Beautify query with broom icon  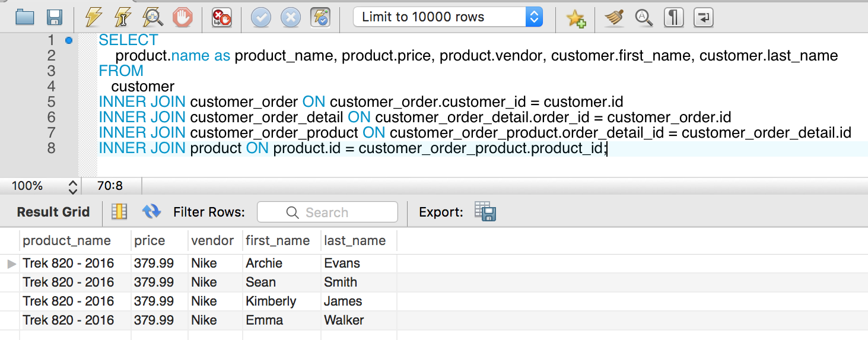pyautogui.click(x=615, y=18)
